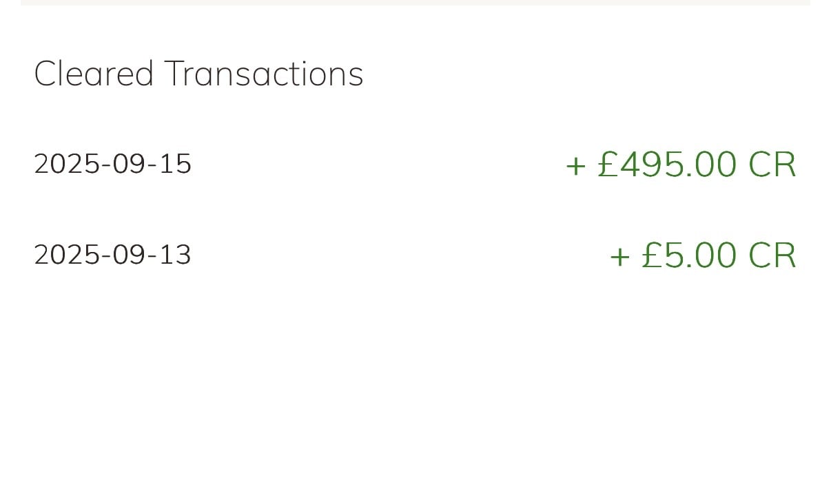
Task: Open the + £5.00 CR transaction amount
Action: tap(703, 255)
